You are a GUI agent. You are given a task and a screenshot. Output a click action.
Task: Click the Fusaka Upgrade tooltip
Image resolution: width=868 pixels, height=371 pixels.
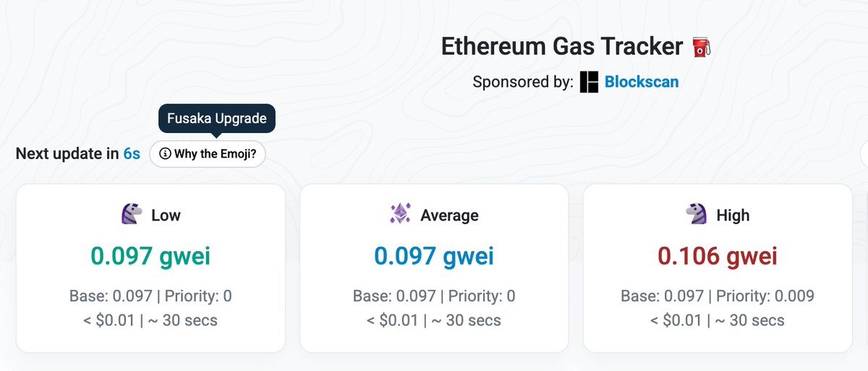click(x=217, y=119)
